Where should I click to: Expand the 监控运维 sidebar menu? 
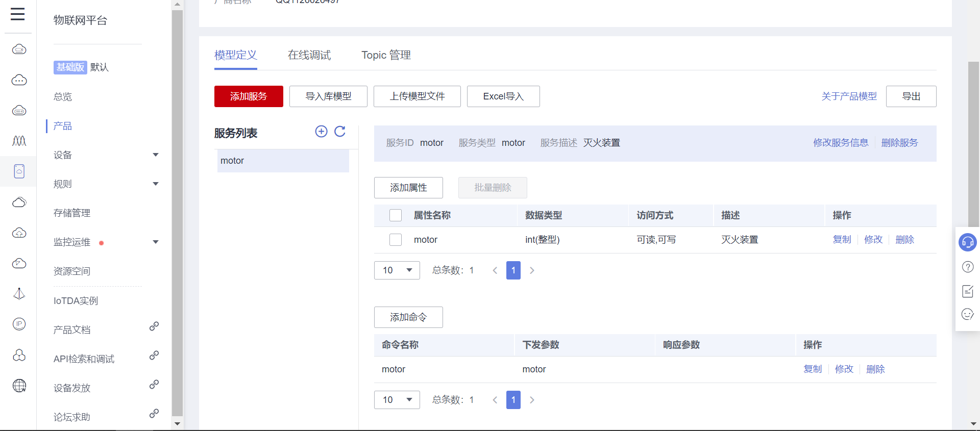[x=156, y=242]
